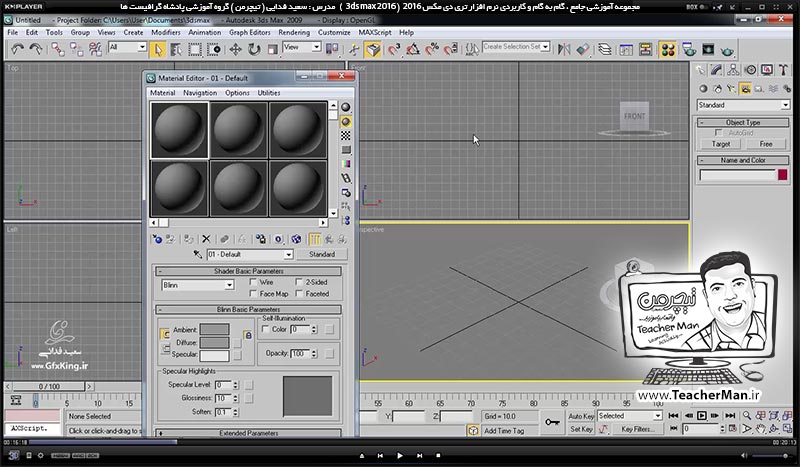Viewport: 800px width, 467px height.
Task: Enable the Wire checkbox
Action: [x=253, y=282]
